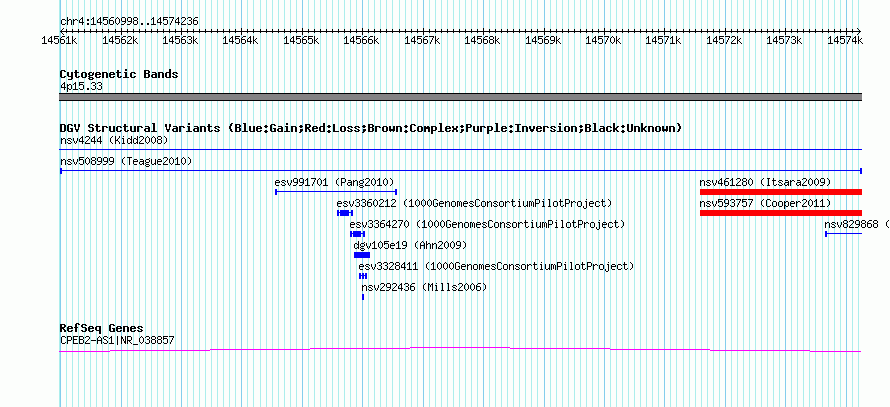The height and width of the screenshot is (407, 890).
Task: Click the blue esv3328411 gain glyph
Action: pyautogui.click(x=363, y=276)
